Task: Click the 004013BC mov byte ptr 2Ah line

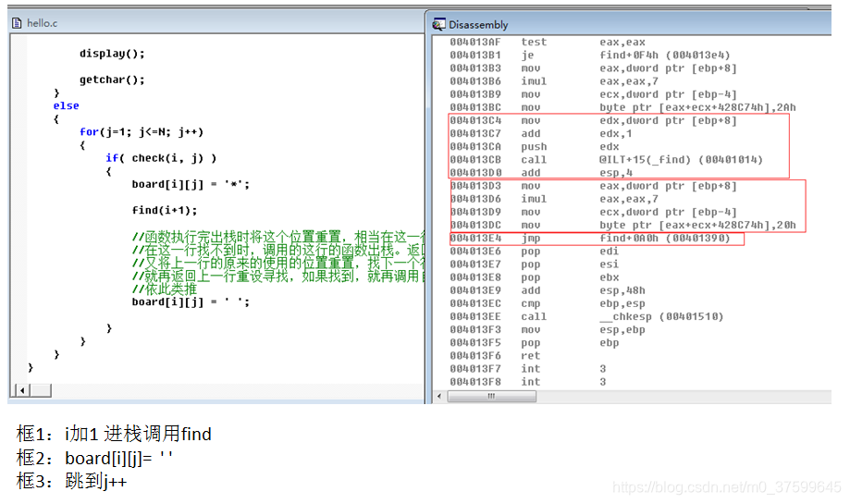Action: [x=622, y=107]
